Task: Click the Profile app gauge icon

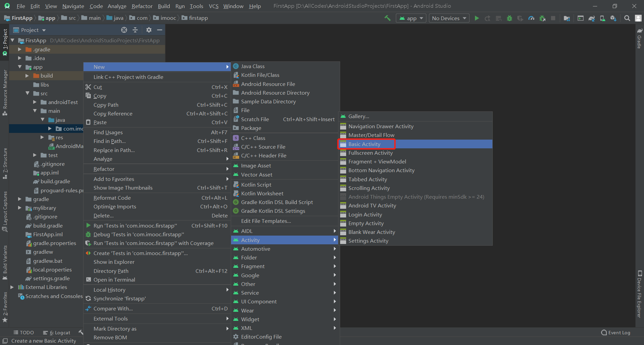Action: coord(531,18)
